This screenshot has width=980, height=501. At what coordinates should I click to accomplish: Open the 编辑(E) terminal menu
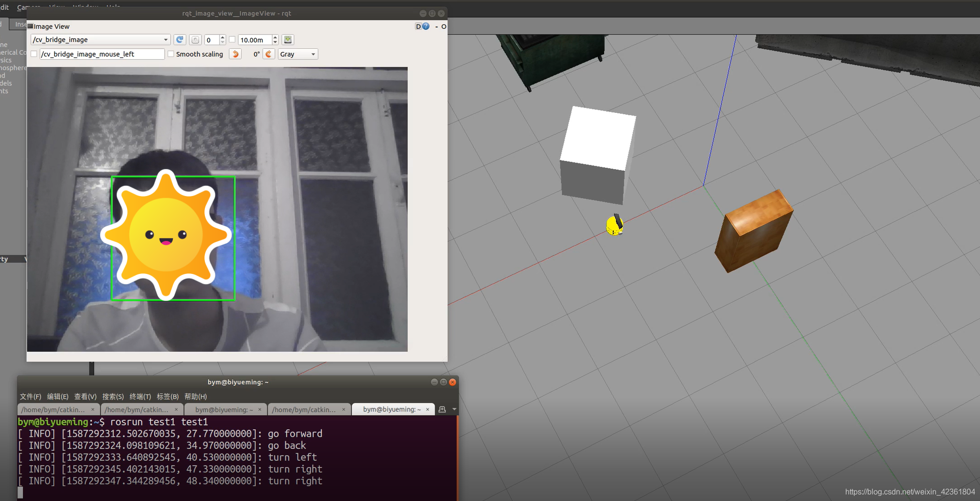tap(58, 396)
